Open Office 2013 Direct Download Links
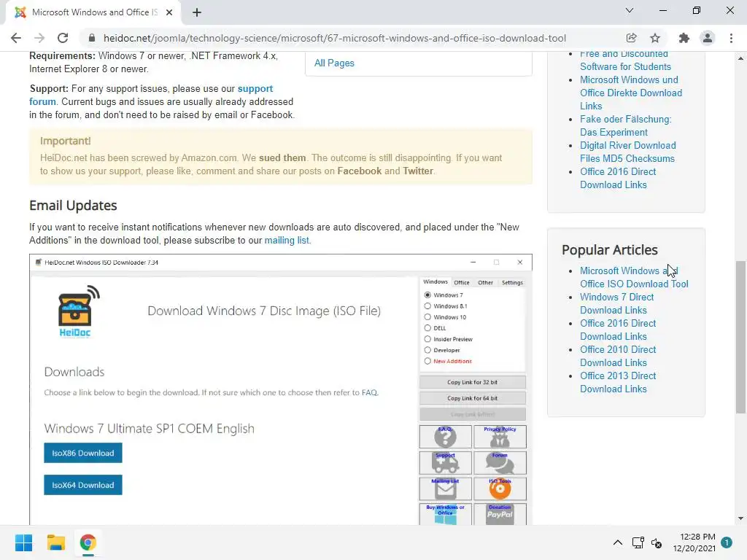 click(x=618, y=382)
